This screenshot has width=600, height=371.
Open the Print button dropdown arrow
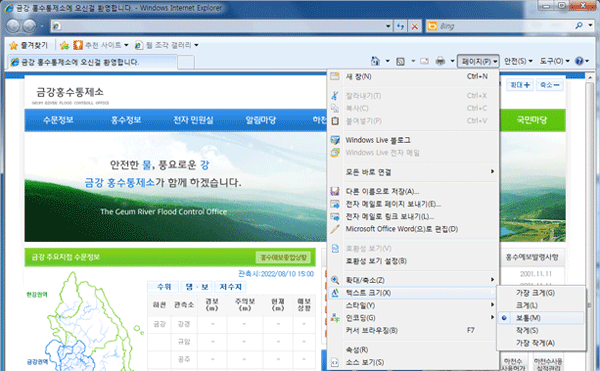[452, 61]
